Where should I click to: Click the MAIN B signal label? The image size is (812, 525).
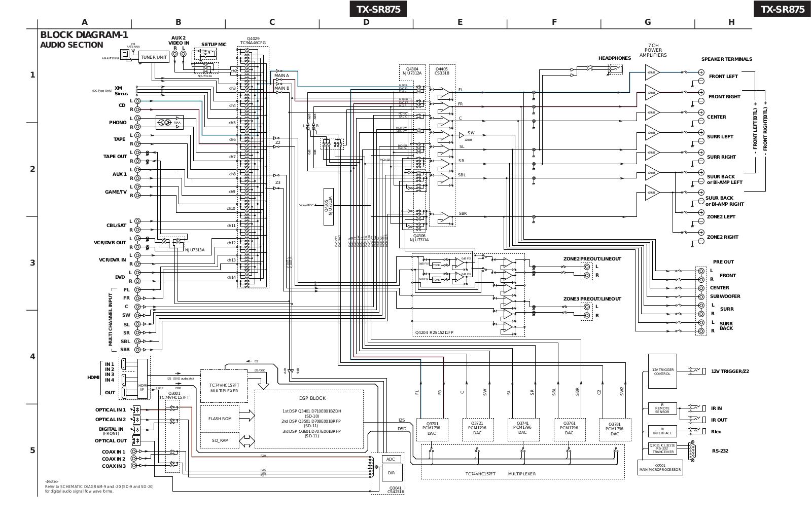tap(281, 88)
